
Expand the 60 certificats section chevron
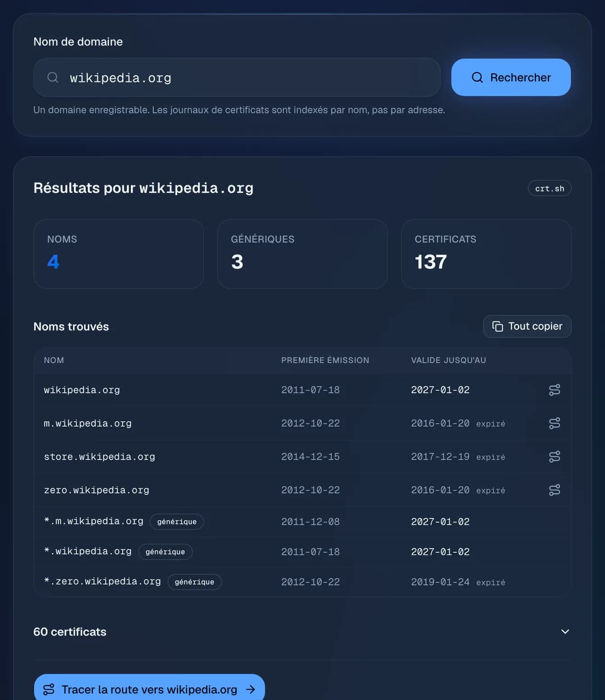[x=565, y=632]
